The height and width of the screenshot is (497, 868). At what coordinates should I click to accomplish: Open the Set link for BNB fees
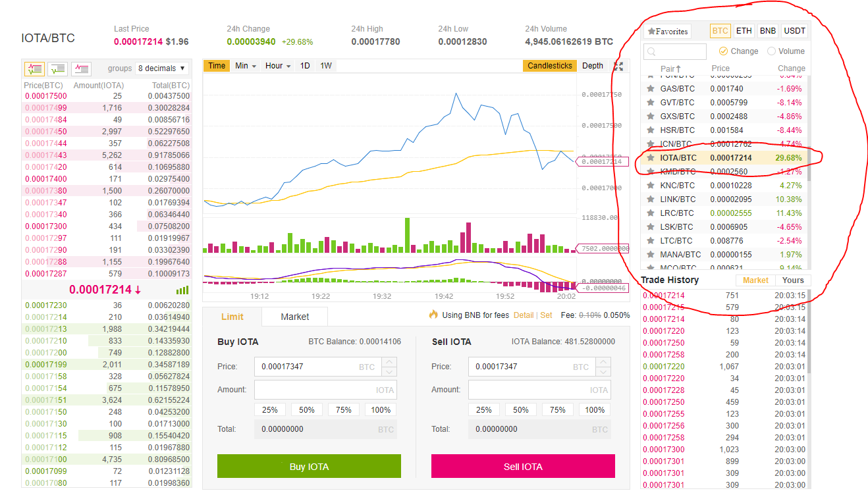[546, 315]
